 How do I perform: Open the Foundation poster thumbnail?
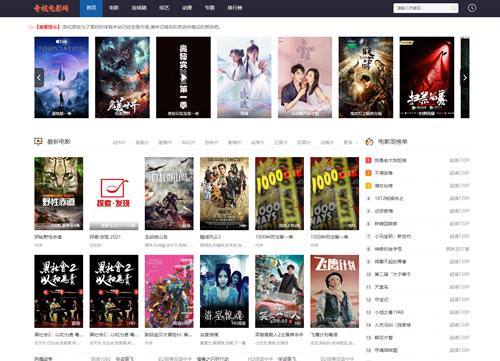click(61, 77)
